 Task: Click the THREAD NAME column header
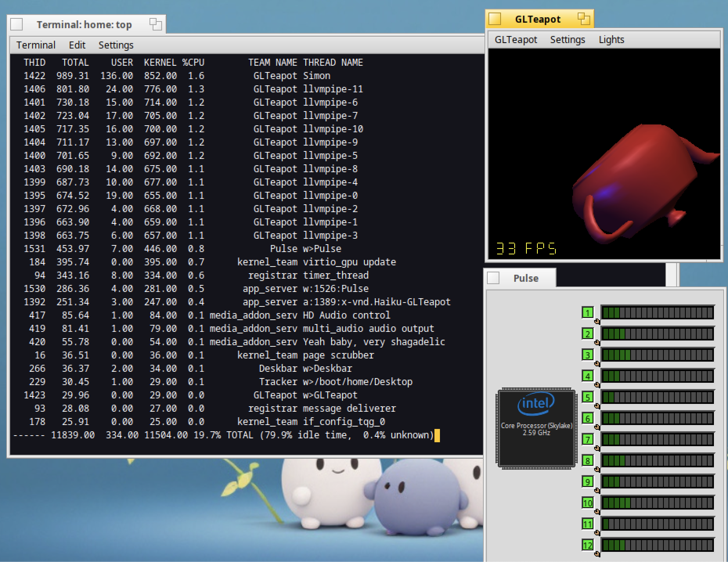click(333, 63)
